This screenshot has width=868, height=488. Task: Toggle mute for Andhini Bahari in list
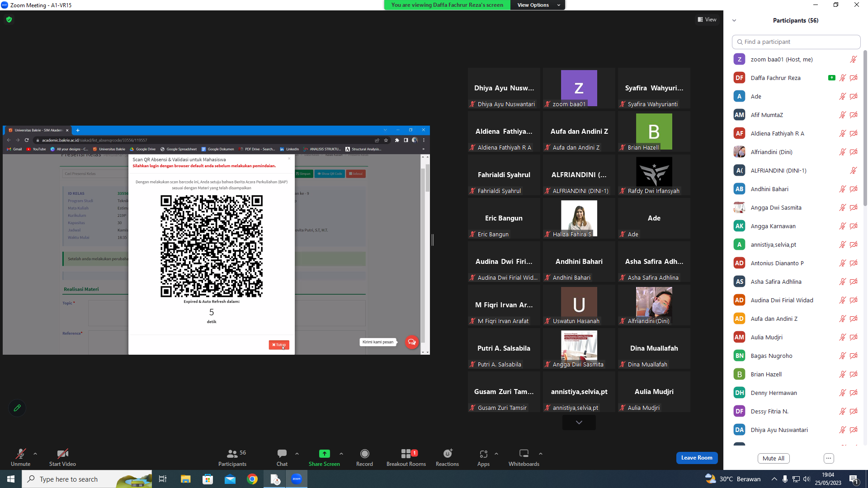click(843, 189)
